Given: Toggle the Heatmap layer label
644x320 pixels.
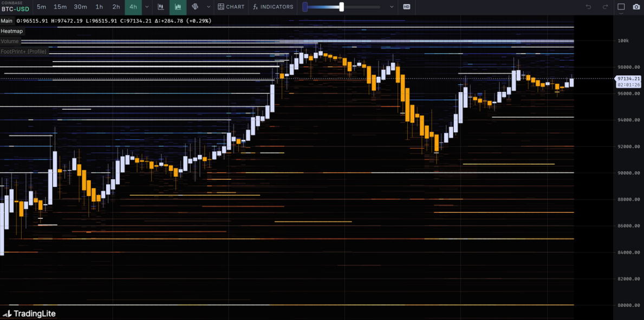Looking at the screenshot, I should pos(12,31).
